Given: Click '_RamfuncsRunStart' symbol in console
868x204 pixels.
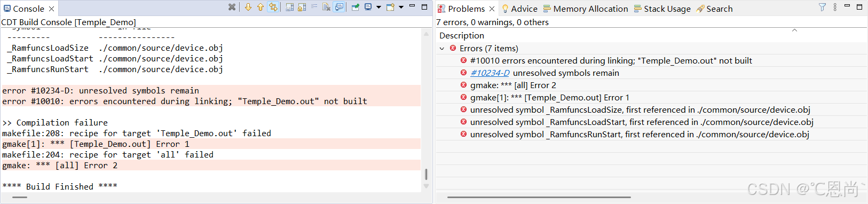Looking at the screenshot, I should click(48, 69).
